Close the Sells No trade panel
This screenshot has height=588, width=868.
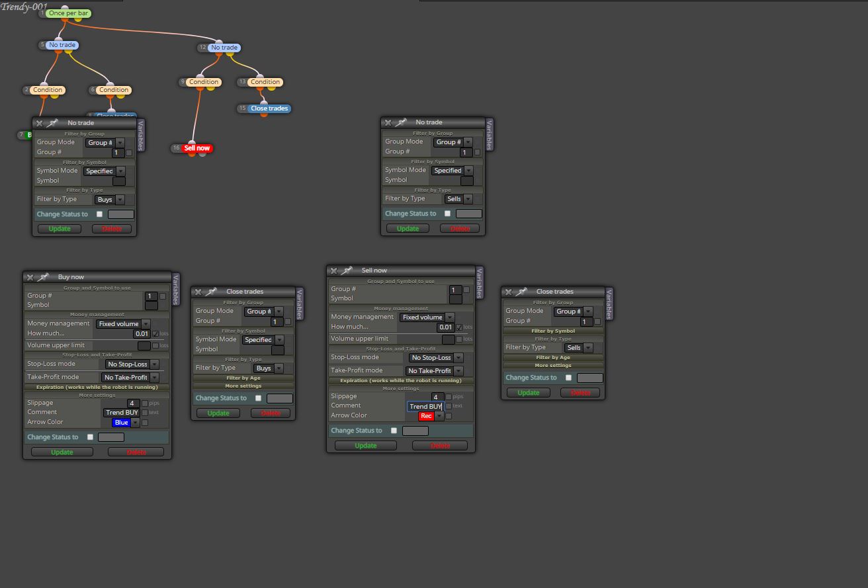pos(388,122)
